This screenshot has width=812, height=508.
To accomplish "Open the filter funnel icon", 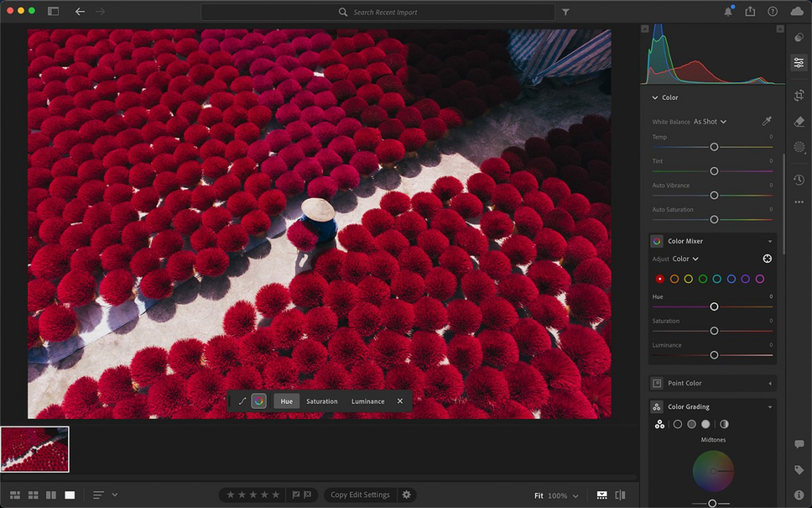I will tap(565, 12).
